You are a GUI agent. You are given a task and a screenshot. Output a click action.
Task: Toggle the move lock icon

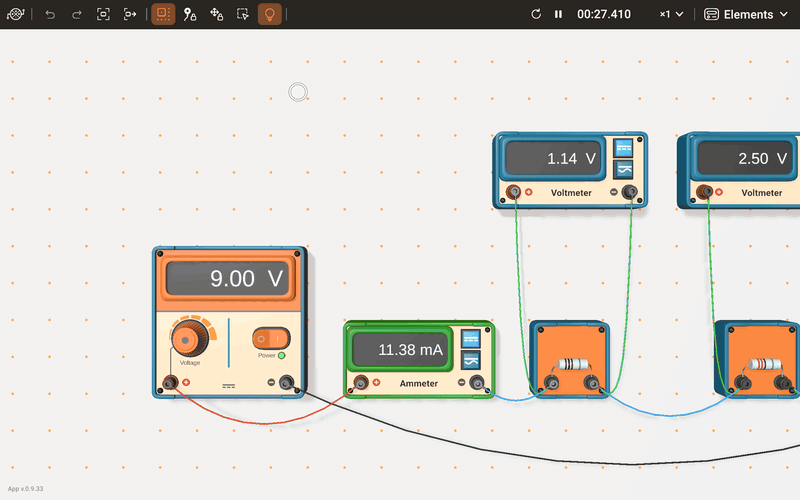216,14
